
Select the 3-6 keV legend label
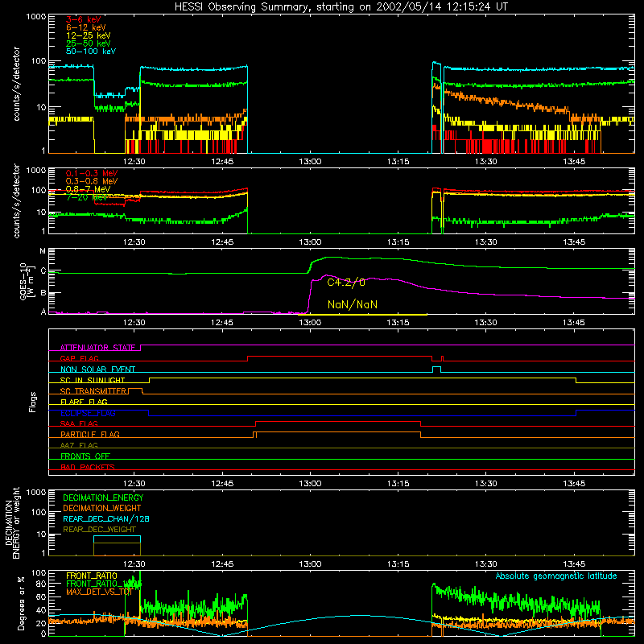click(x=84, y=19)
